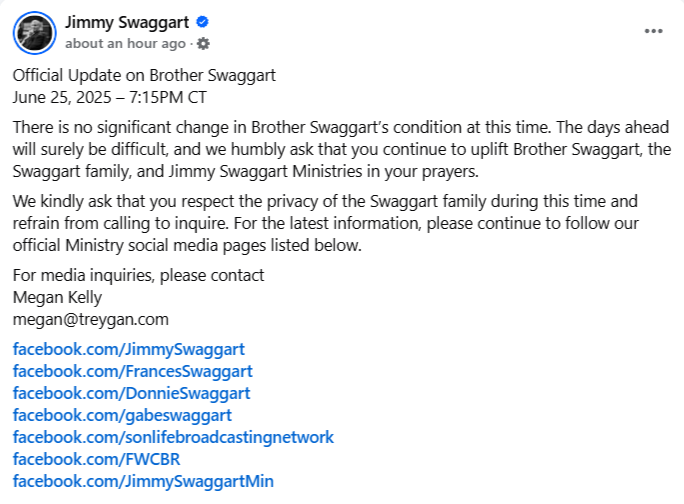Screen dimensions: 684x504
Task: Open the facebook.com/JimmySwaggart link
Action: [129, 349]
